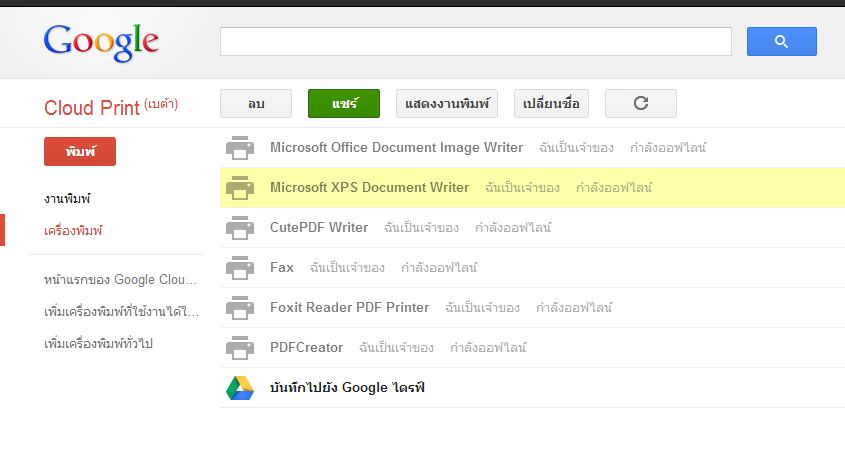Open เพิ่มเครื่องพิมพ์ทั่วไป link
The width and height of the screenshot is (845, 469).
click(99, 343)
